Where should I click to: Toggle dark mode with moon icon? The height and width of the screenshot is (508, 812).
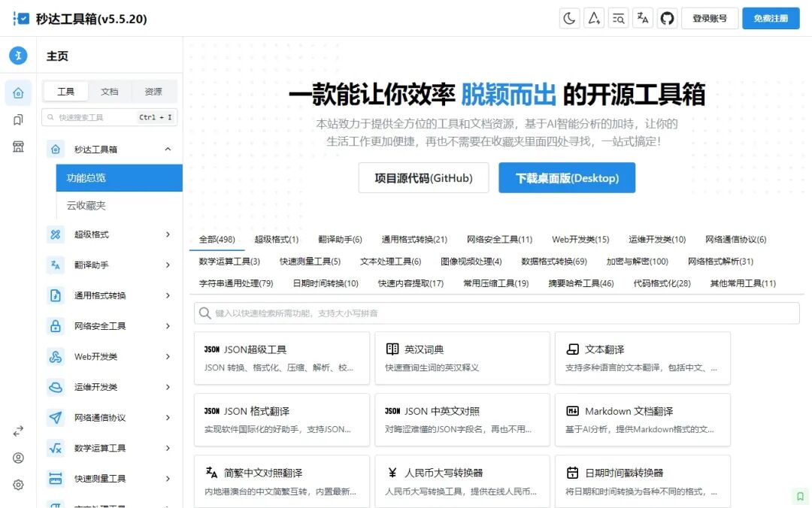click(569, 19)
